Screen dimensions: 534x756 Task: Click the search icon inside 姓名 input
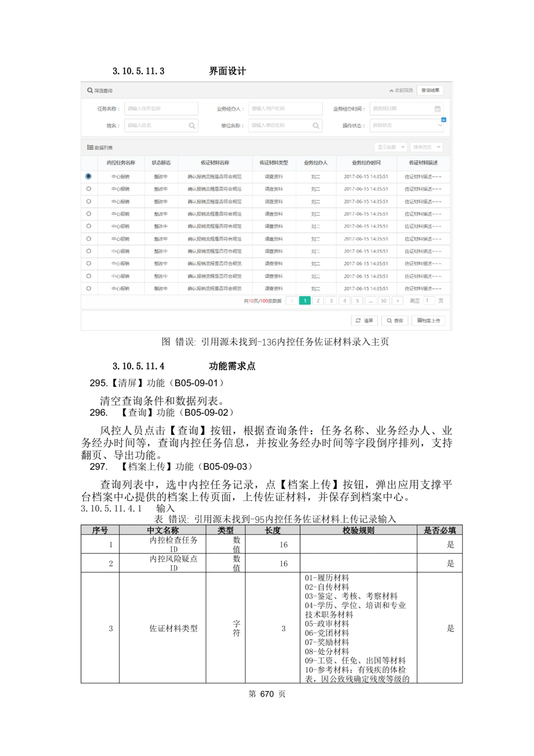[192, 126]
